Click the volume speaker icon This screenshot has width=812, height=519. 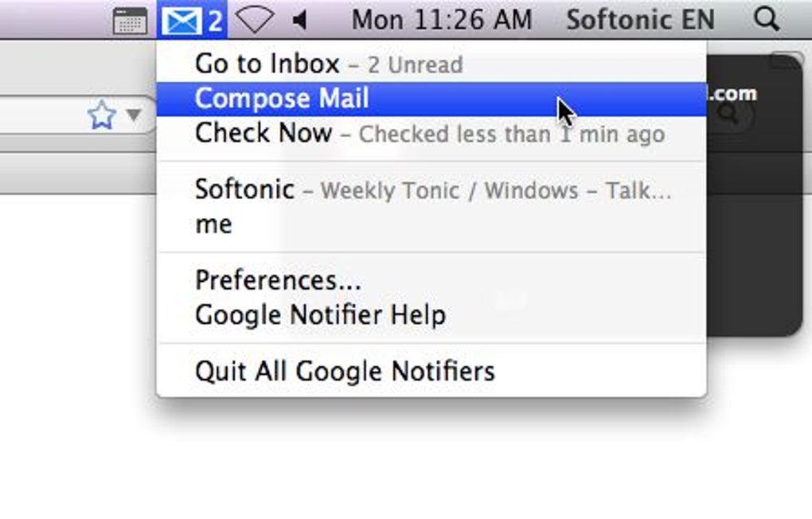click(x=300, y=21)
